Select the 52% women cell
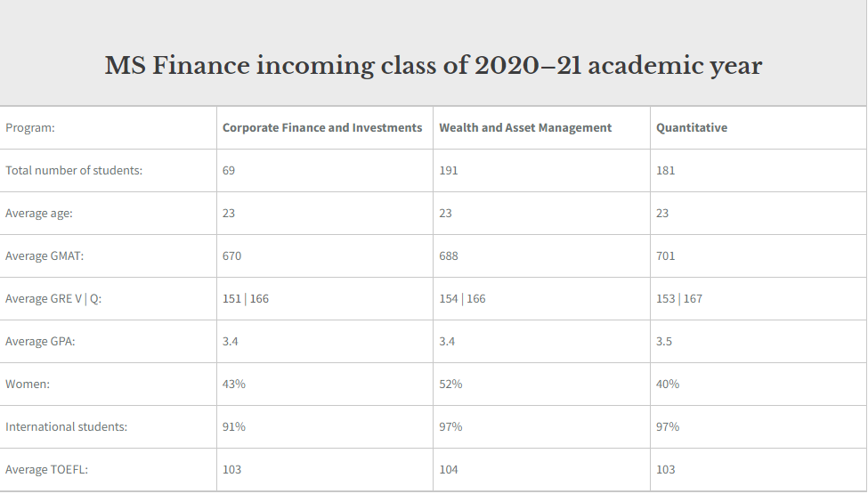 coord(450,385)
